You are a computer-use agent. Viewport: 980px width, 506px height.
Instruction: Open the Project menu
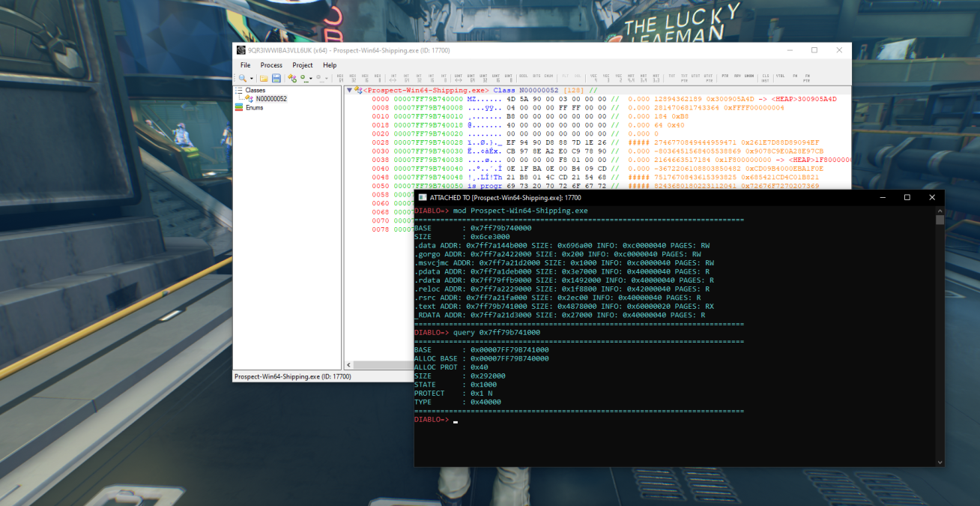pos(302,65)
